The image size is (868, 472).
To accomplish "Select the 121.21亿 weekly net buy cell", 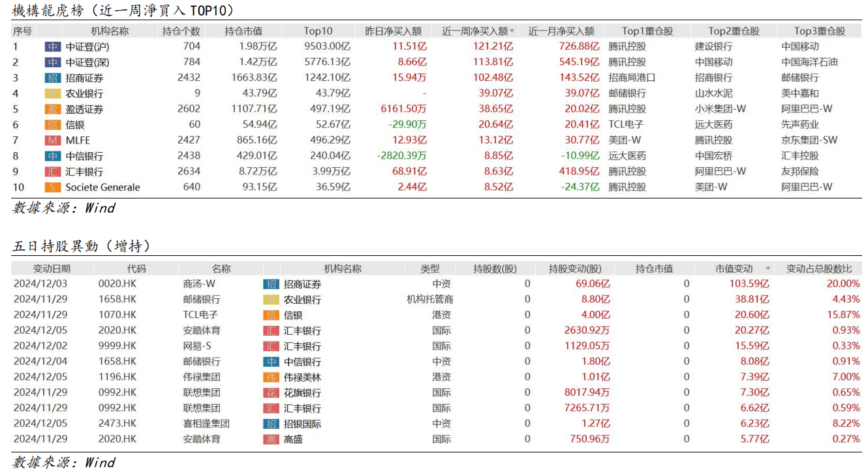I will [x=493, y=46].
